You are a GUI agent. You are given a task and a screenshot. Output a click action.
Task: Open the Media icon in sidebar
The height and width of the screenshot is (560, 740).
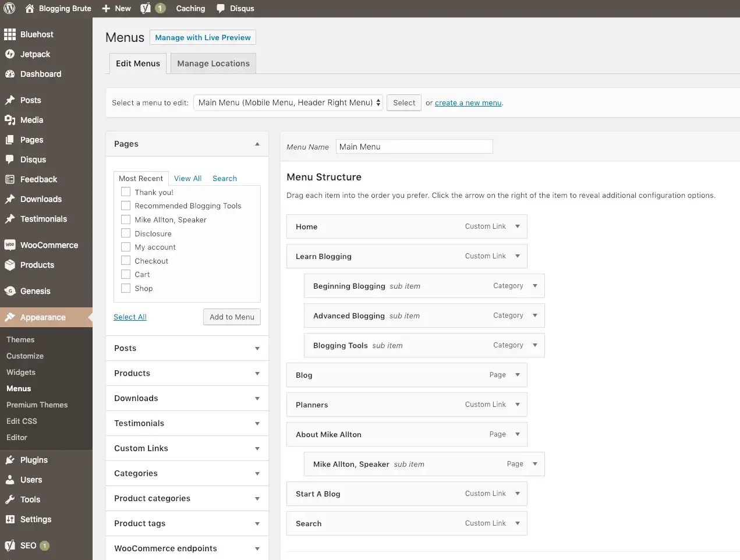[x=10, y=120]
